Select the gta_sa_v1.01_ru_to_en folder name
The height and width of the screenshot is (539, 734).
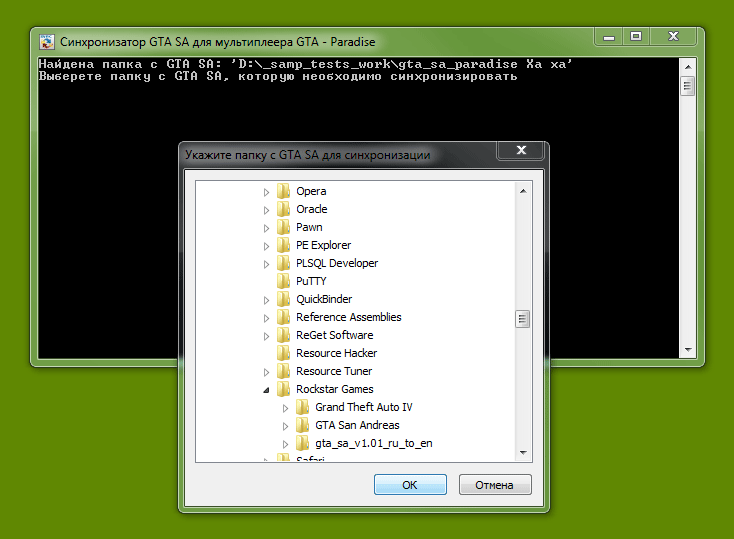pyautogui.click(x=374, y=443)
